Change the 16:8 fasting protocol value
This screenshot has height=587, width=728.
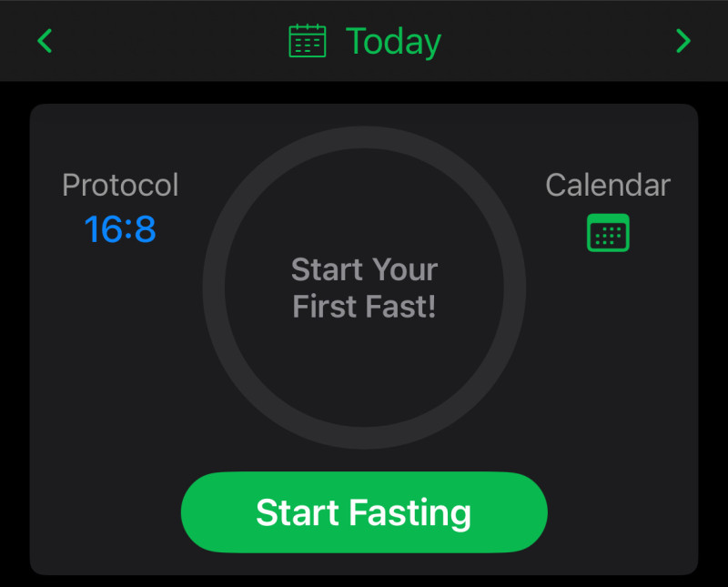120,229
